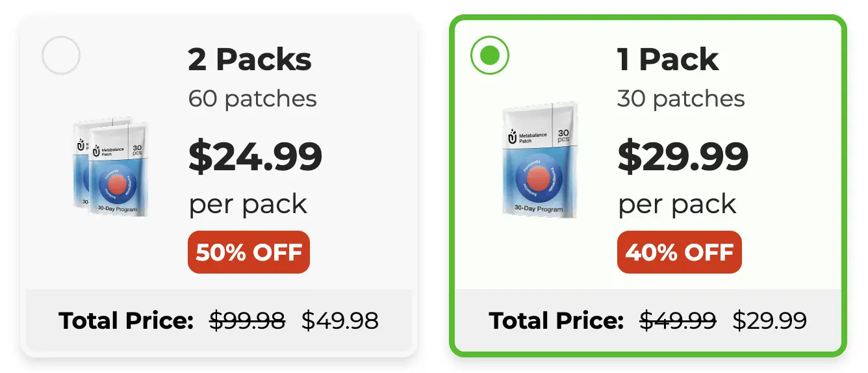Image resolution: width=868 pixels, height=373 pixels.
Task: Click the selected 1 Pack radio button
Action: coord(490,55)
